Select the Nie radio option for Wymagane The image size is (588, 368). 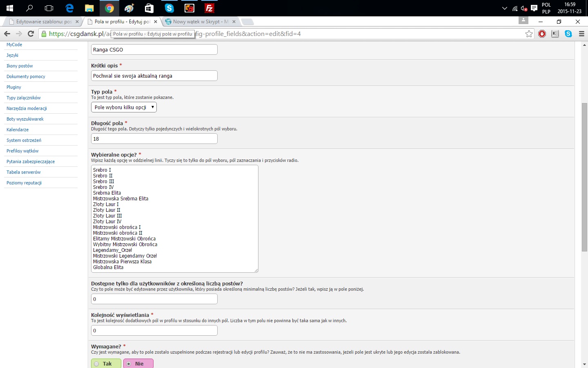tap(138, 364)
